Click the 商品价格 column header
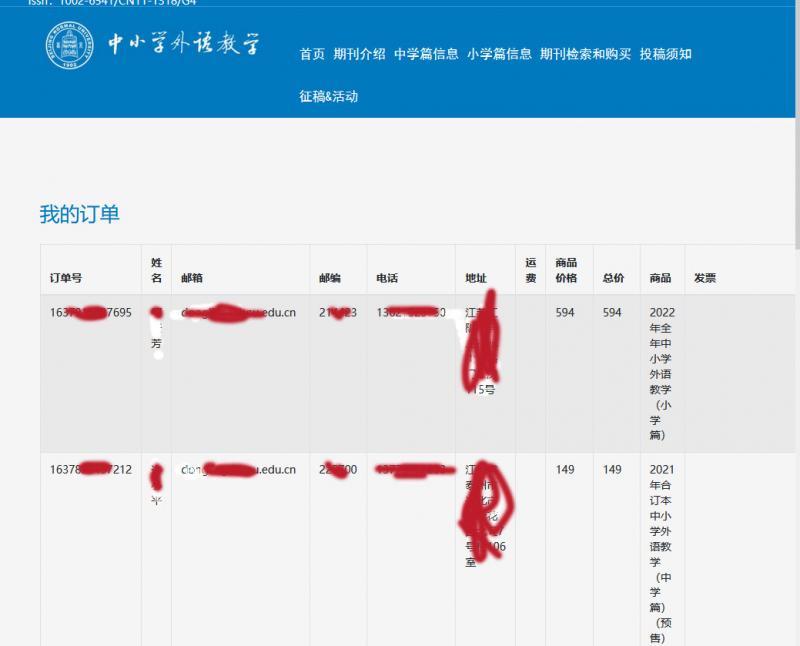This screenshot has width=800, height=646. (x=566, y=270)
